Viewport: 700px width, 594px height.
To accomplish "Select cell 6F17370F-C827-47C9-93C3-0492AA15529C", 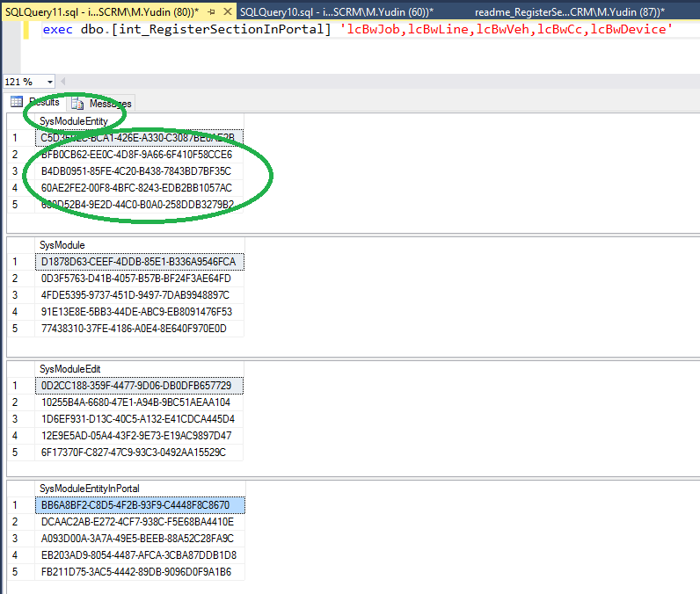I will (139, 453).
